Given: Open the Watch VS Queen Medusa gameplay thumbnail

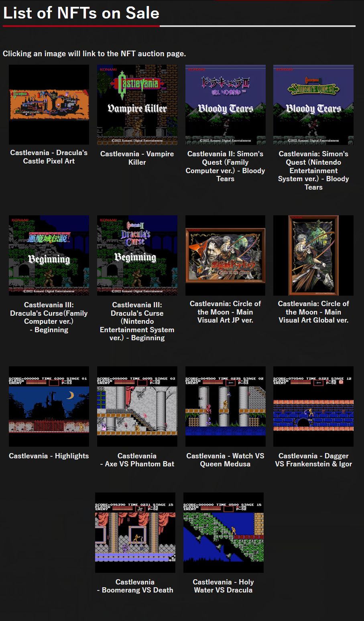Looking at the screenshot, I should click(x=226, y=407).
